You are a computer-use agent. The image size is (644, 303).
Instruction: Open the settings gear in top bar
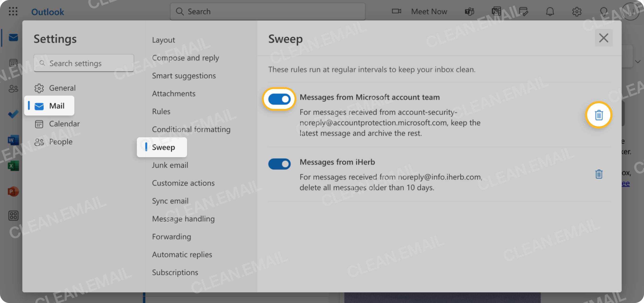pyautogui.click(x=577, y=12)
